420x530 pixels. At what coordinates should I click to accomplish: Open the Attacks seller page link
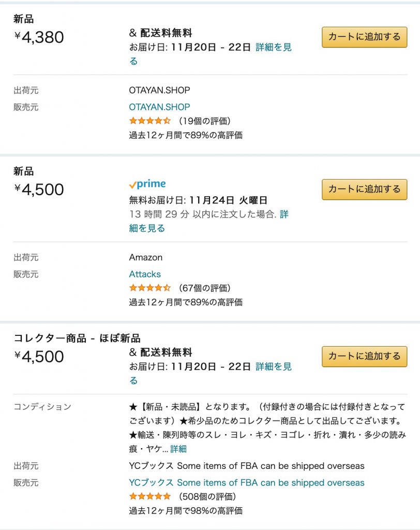145,274
